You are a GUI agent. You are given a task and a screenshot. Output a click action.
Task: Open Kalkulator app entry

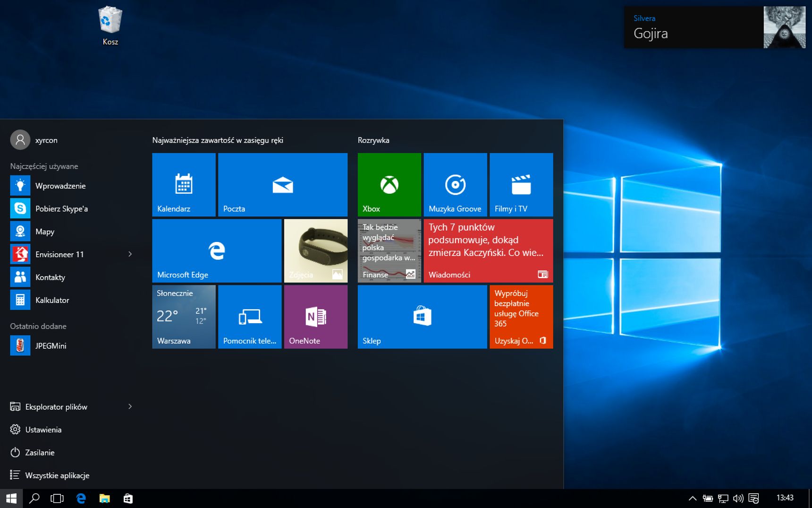(71, 300)
